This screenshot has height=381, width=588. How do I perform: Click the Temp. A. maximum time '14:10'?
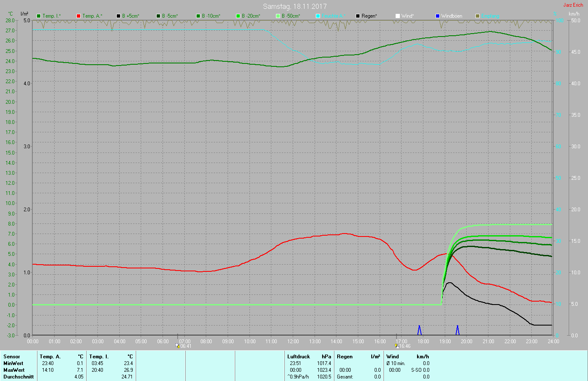click(48, 370)
